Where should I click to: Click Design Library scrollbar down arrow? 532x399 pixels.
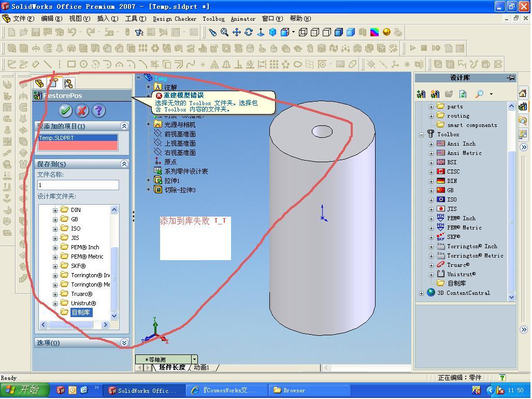click(x=511, y=297)
